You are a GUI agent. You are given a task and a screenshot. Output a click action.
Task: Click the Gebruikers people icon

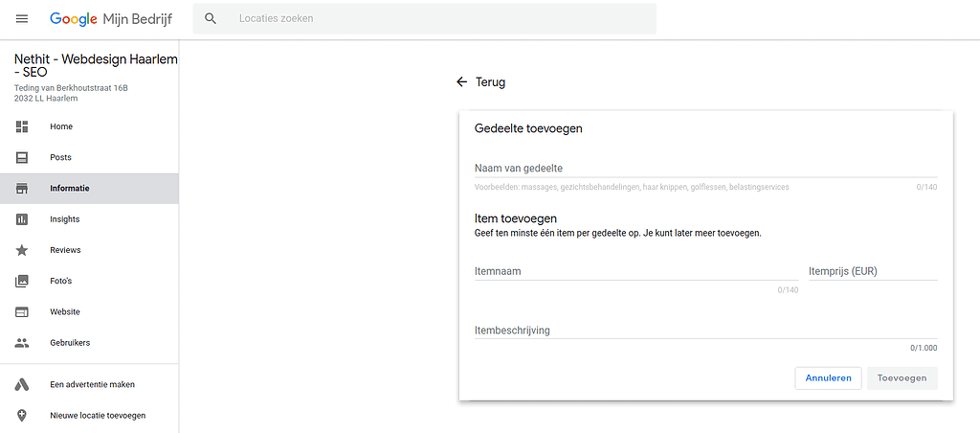point(22,343)
